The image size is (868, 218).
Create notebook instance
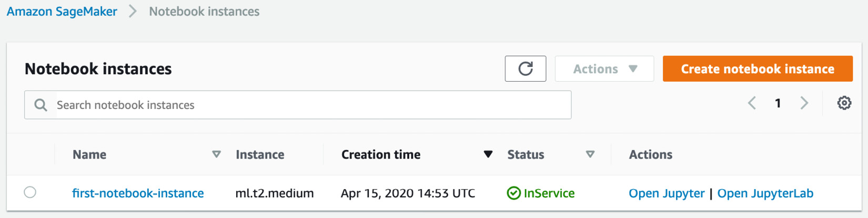pos(758,68)
